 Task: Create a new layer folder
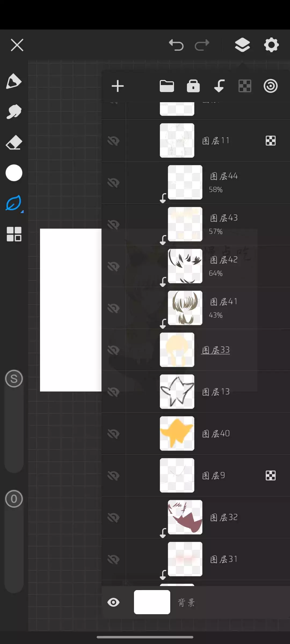(167, 86)
